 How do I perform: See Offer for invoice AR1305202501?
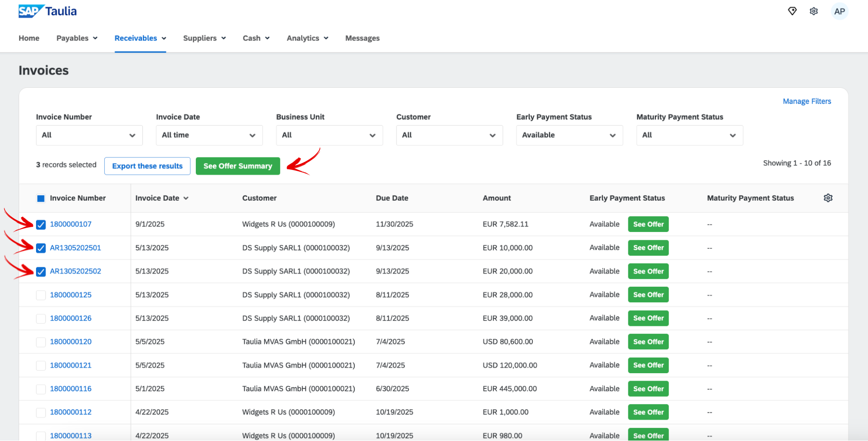pos(648,248)
